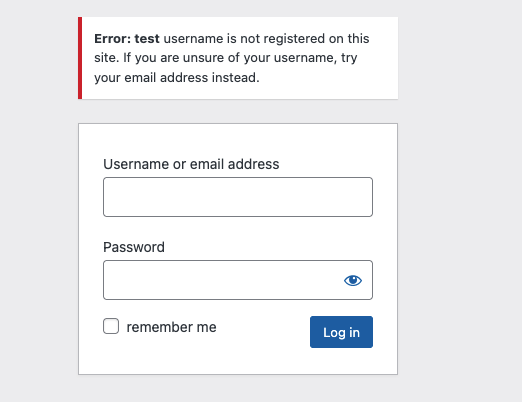The width and height of the screenshot is (522, 402).
Task: Click "site. If you are unsure" text line
Action: [167, 58]
